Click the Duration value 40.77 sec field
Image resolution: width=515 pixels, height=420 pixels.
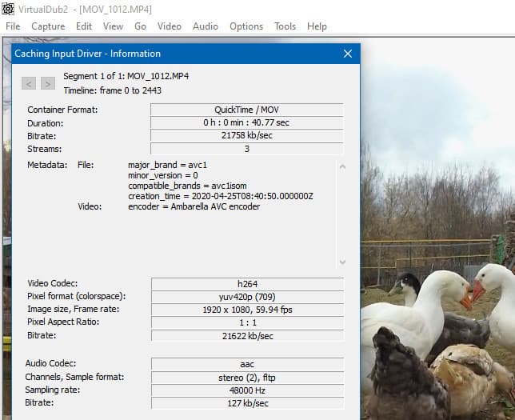tap(247, 122)
